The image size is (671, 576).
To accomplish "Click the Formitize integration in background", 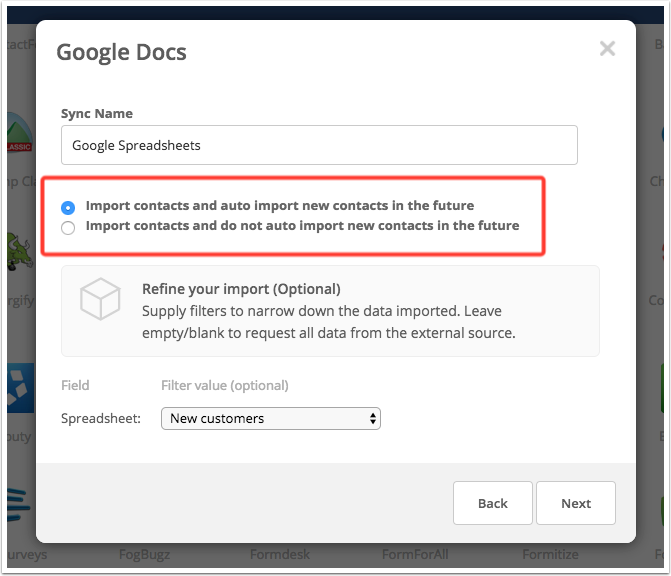I will pyautogui.click(x=550, y=555).
